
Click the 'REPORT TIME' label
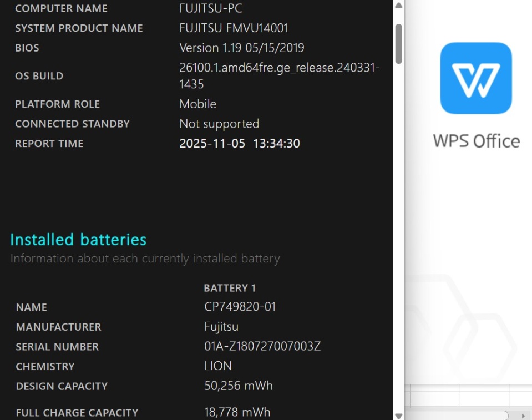[49, 144]
